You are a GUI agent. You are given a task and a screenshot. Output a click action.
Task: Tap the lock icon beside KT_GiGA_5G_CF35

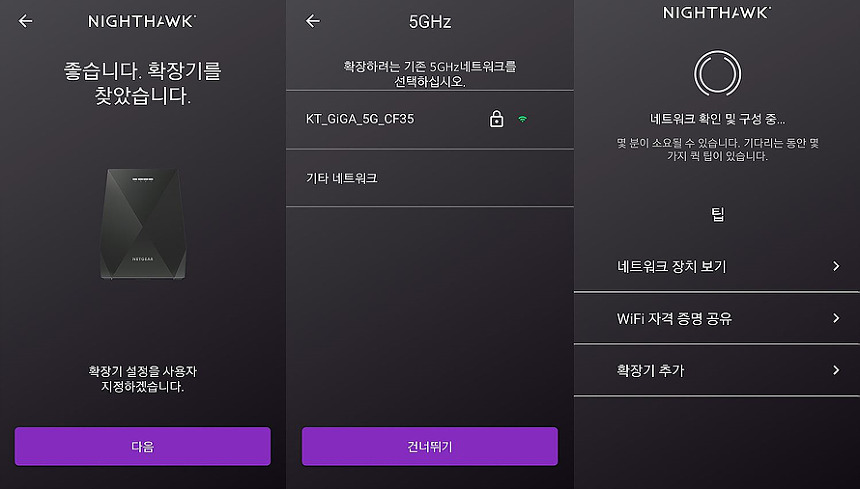[496, 118]
